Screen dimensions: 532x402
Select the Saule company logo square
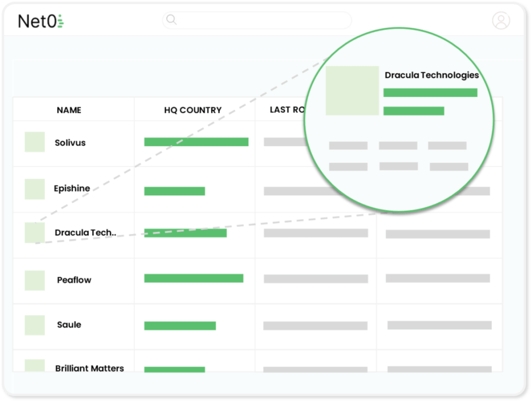tap(34, 325)
